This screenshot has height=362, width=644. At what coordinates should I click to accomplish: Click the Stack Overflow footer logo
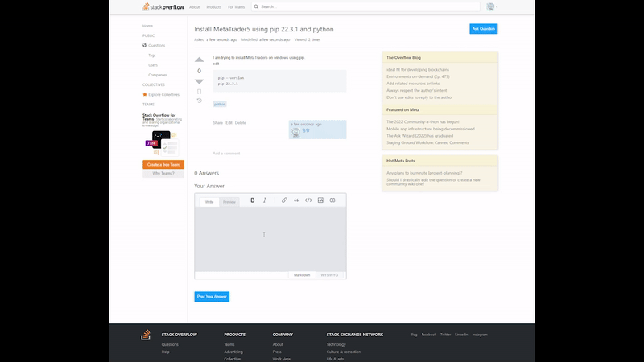[146, 335]
